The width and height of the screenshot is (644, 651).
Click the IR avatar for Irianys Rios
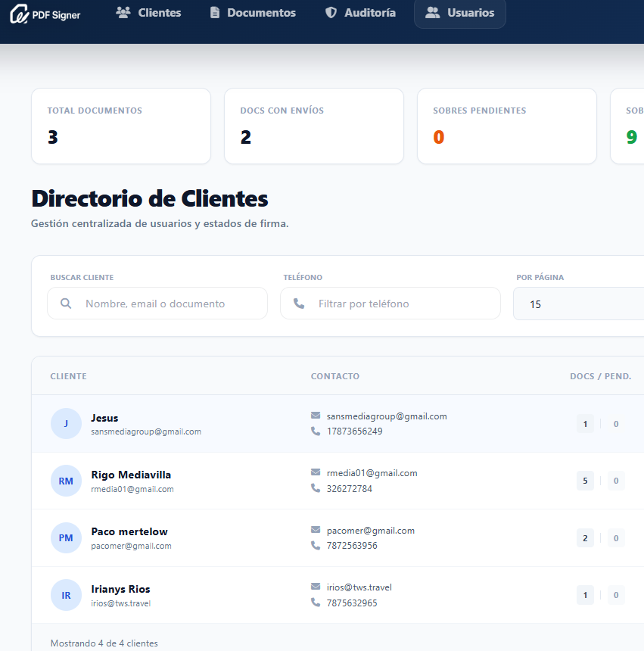pyautogui.click(x=66, y=595)
